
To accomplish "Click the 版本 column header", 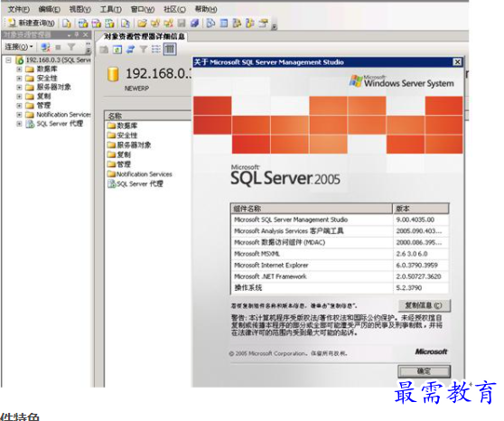I will [x=421, y=209].
